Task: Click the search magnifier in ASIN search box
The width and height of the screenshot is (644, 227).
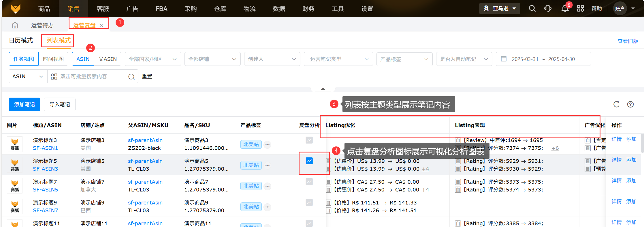Action: click(x=131, y=77)
